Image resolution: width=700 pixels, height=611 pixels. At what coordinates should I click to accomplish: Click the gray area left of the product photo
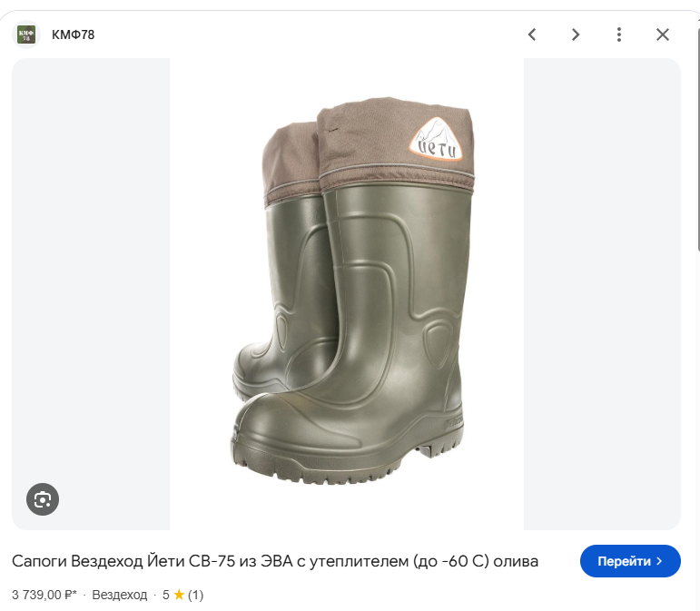[x=91, y=268]
